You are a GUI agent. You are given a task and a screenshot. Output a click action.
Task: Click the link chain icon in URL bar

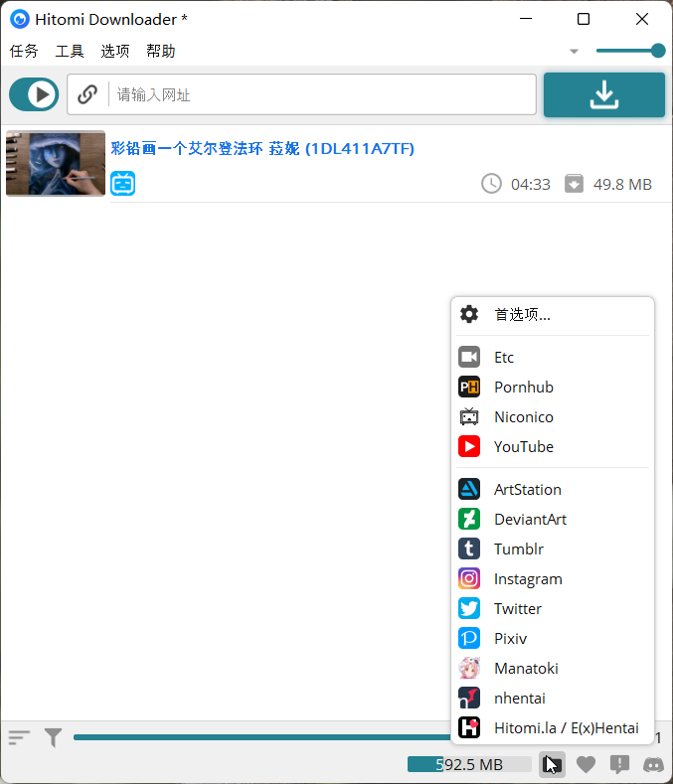point(87,94)
